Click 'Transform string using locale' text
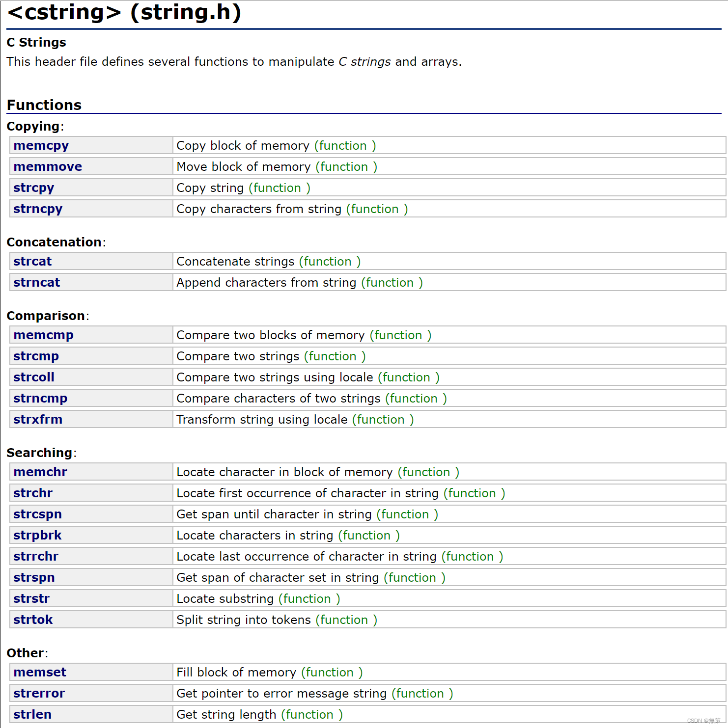This screenshot has width=728, height=728. [x=262, y=420]
